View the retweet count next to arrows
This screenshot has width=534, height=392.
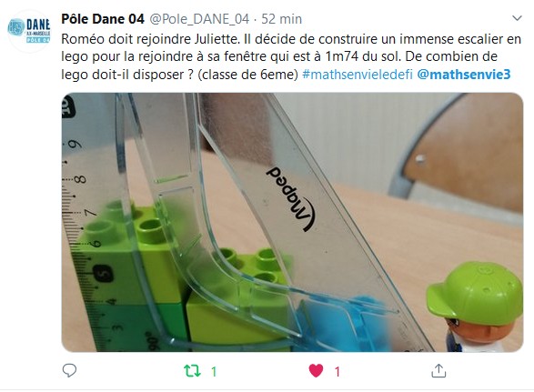(214, 372)
